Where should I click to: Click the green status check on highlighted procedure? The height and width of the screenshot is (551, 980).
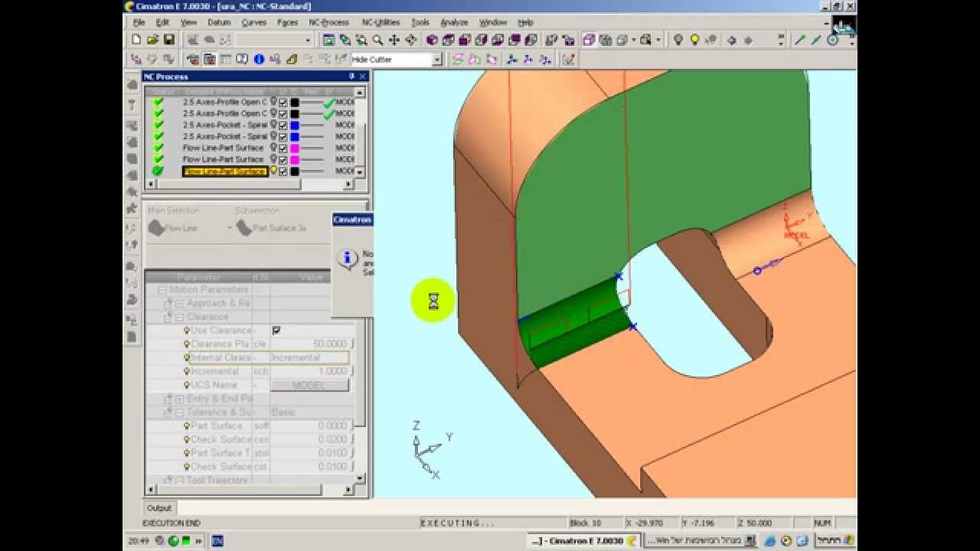[x=158, y=171]
